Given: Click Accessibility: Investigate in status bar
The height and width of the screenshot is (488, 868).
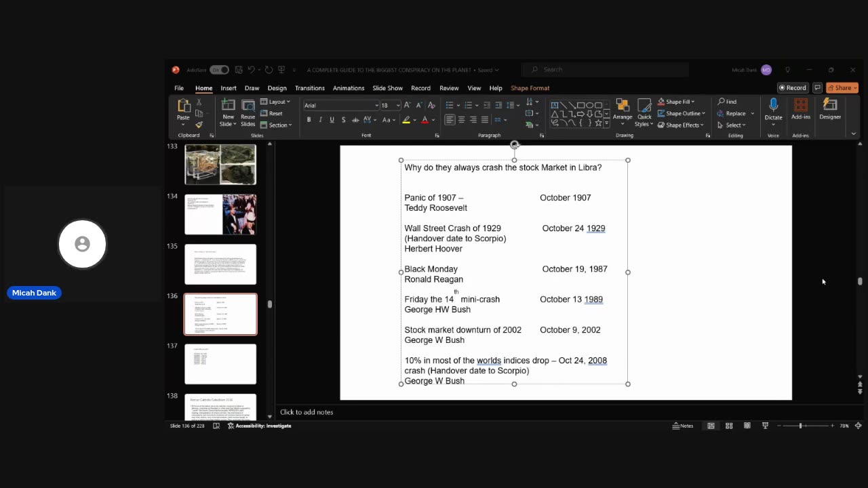Looking at the screenshot, I should 259,426.
